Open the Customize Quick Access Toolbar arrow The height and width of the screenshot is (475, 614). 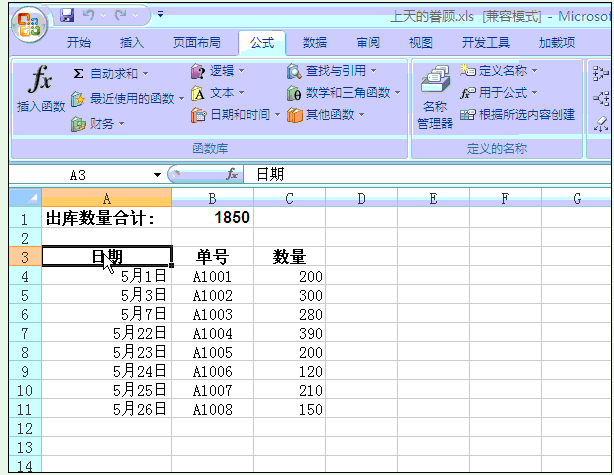[160, 14]
